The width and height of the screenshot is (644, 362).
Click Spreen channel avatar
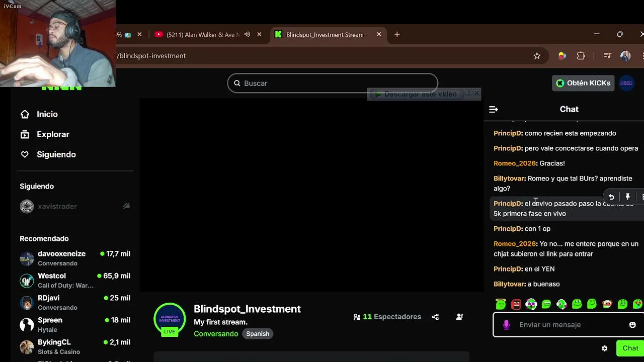point(27,325)
